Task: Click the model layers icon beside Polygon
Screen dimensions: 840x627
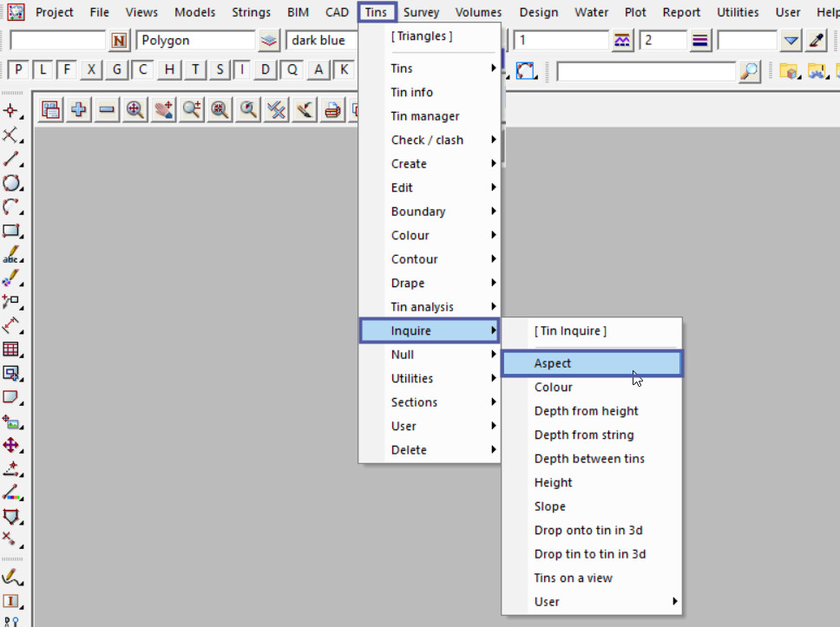Action: 269,41
